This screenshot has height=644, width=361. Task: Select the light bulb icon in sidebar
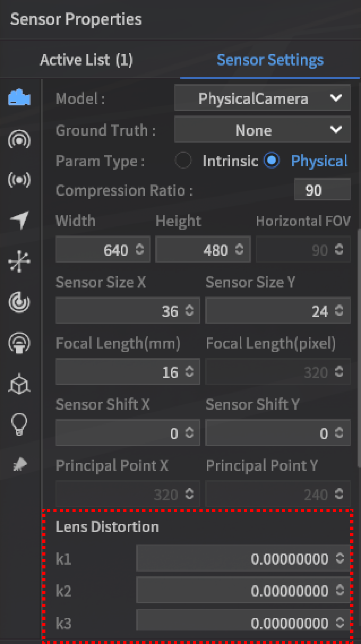[x=19, y=424]
